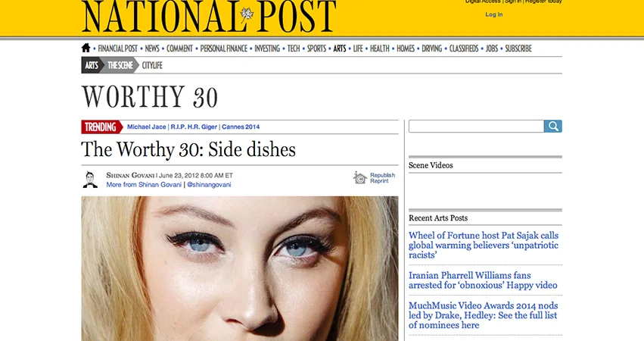Open the Driving section

431,48
